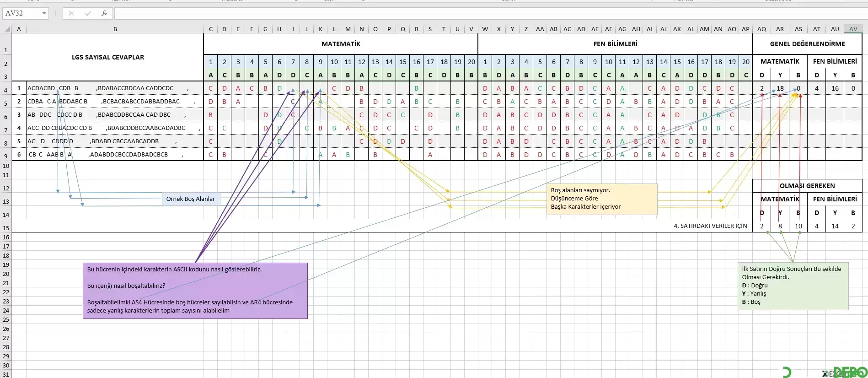Viewport: 868px width, 378px height.
Task: Select the GENEL DEĞERLENDİRME header cell
Action: click(807, 44)
